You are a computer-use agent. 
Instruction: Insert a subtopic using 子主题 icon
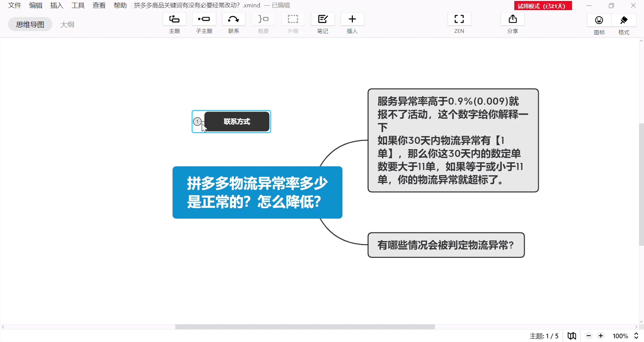click(204, 19)
